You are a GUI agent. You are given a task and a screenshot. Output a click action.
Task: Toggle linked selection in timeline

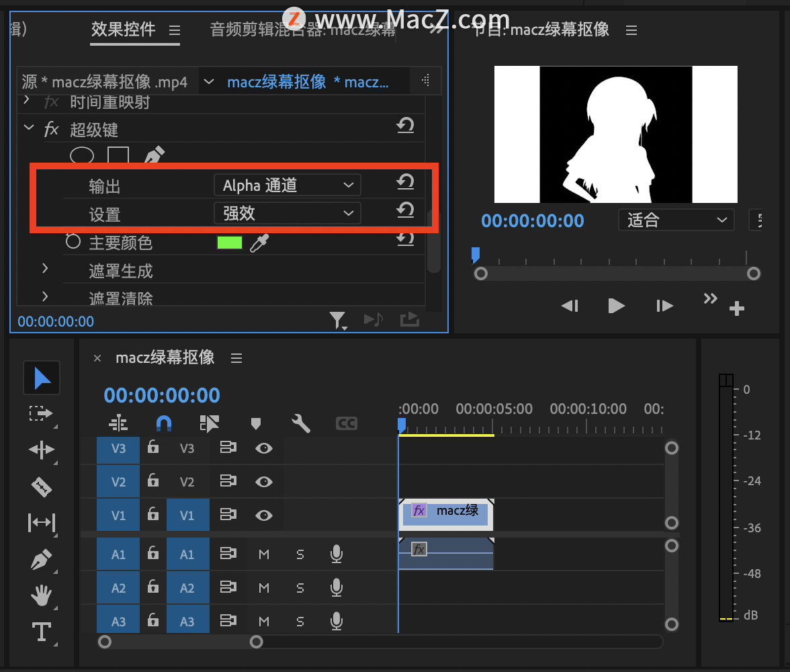[209, 423]
